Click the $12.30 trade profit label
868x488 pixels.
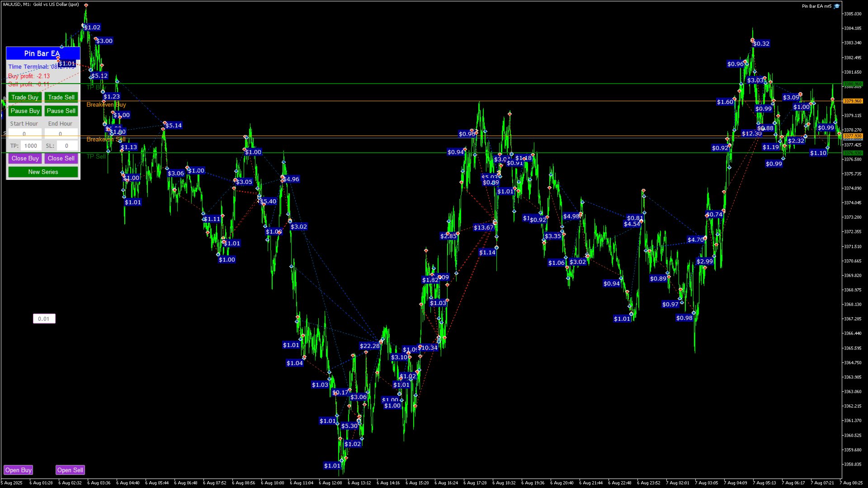[x=752, y=134]
